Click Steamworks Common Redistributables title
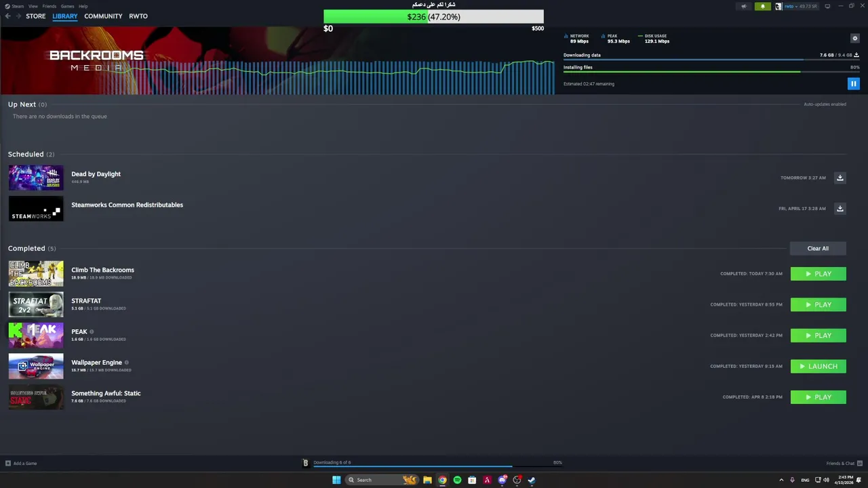This screenshot has width=868, height=488. [x=127, y=205]
